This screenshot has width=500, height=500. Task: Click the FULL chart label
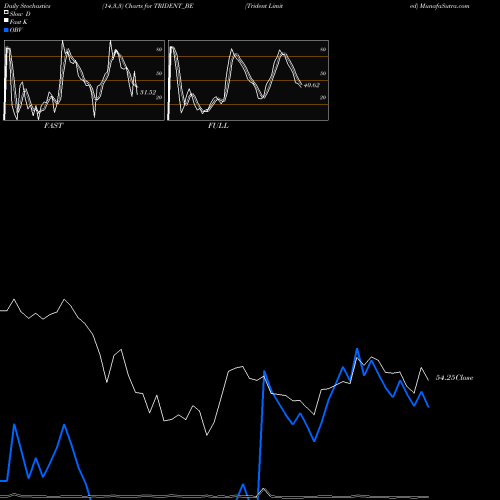coord(218,126)
